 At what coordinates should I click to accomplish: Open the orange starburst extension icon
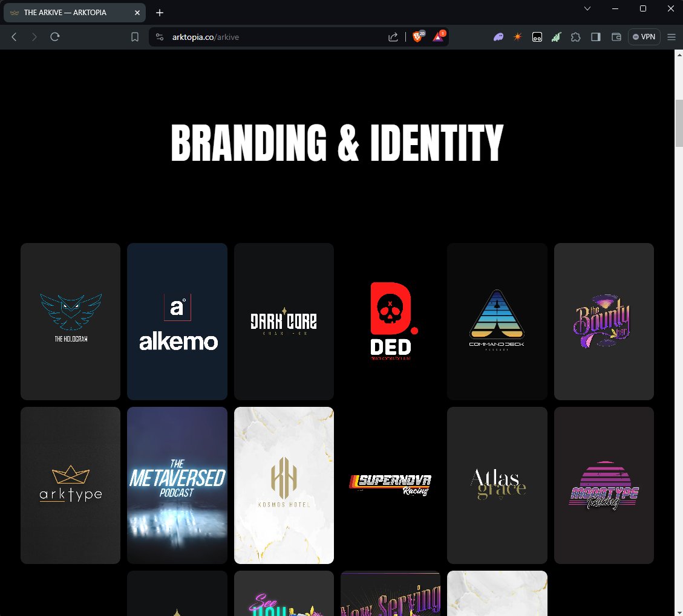tap(517, 37)
